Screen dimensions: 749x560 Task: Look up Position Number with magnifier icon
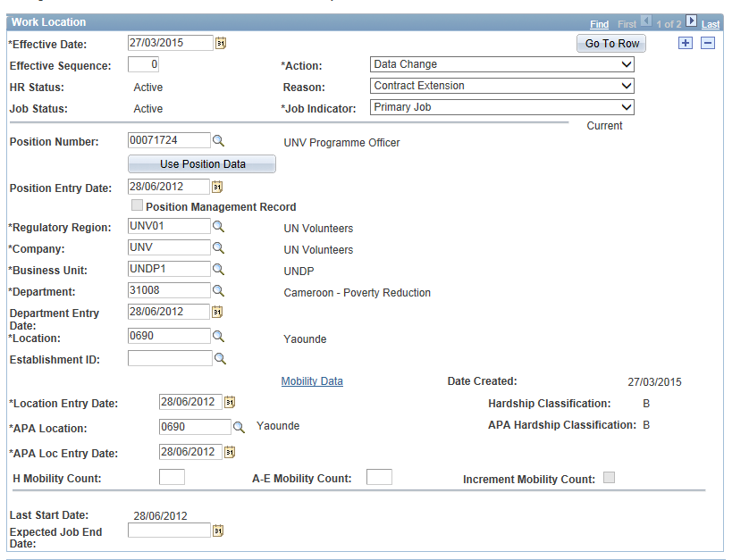(x=218, y=141)
